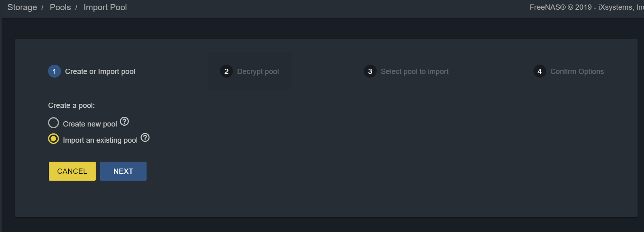Click the Import Pool breadcrumb
This screenshot has height=232, width=644.
(105, 7)
